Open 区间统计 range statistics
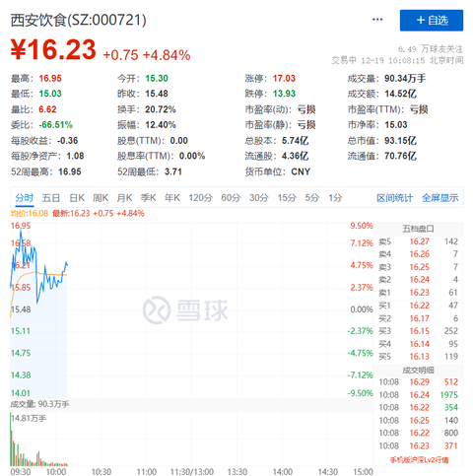The width and height of the screenshot is (473, 476). coord(394,198)
